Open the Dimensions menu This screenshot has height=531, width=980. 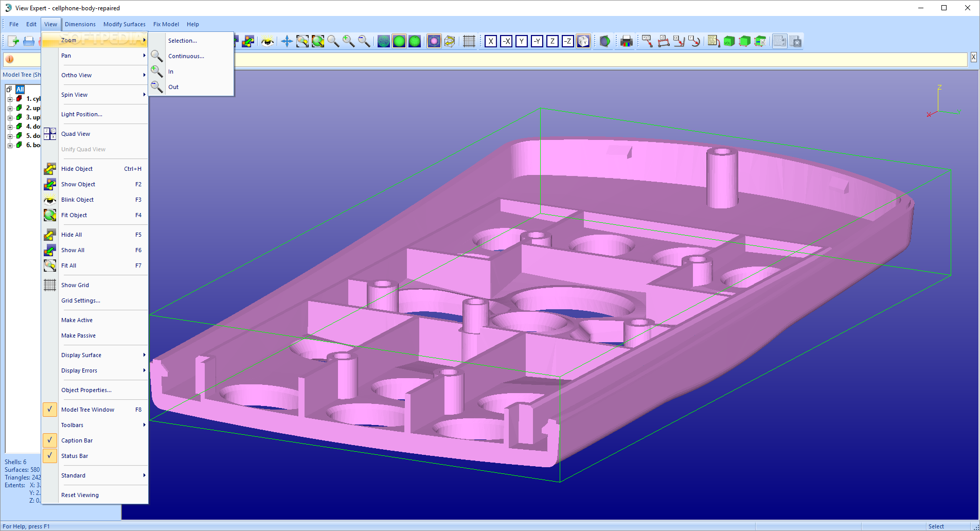coord(80,24)
